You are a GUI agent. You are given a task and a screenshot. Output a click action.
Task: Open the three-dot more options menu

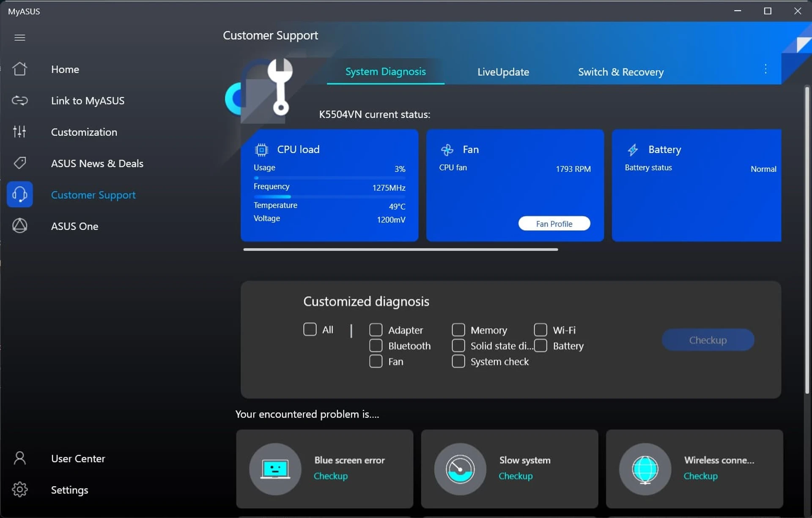765,69
